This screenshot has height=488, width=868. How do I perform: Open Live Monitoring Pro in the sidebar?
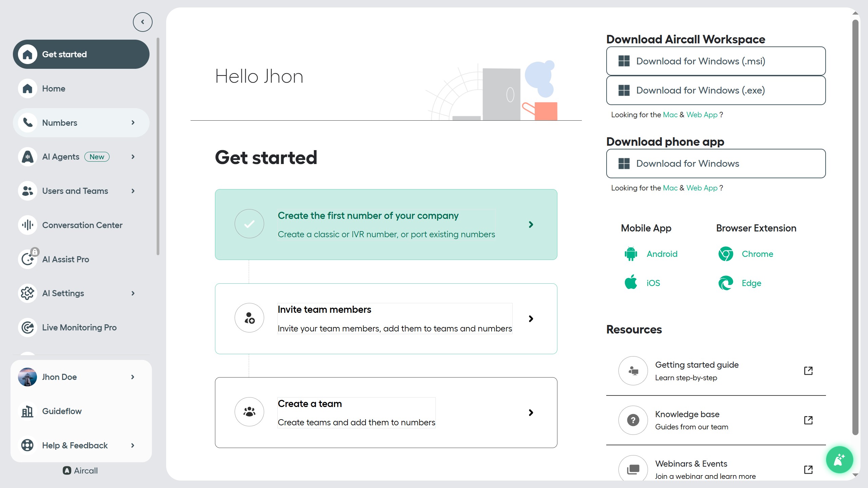[81, 327]
